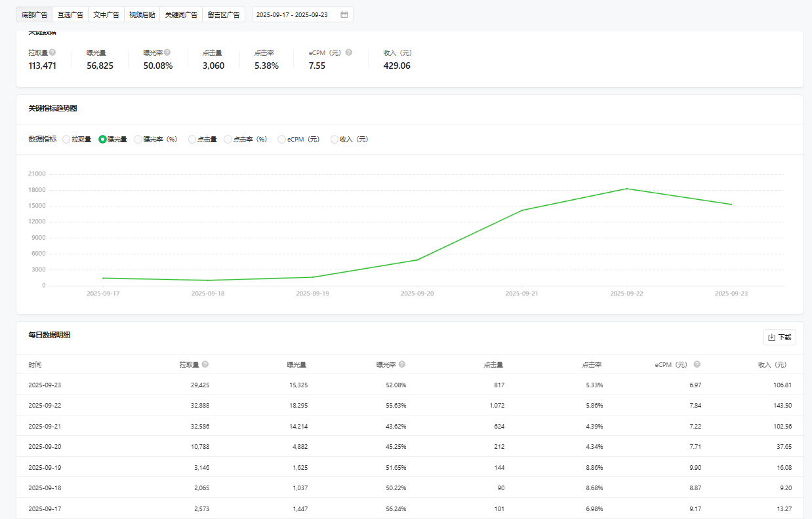The image size is (812, 519).
Task: Click the 43.62% exposure rate cell
Action: coord(396,427)
